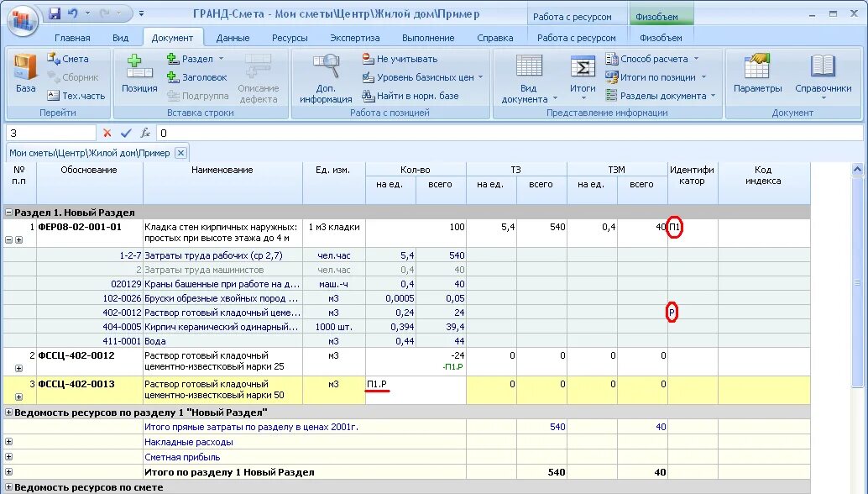Open Доп. информация for position
This screenshot has width=868, height=494.
[326, 78]
